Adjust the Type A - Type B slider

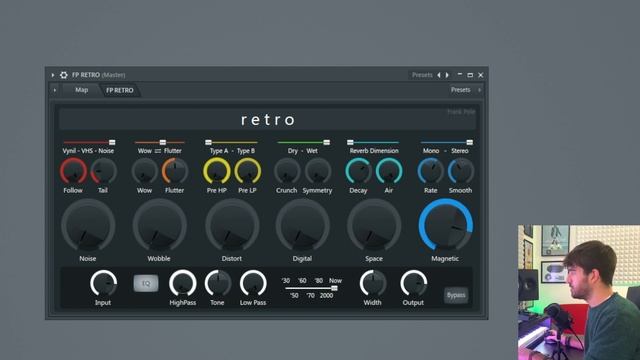pos(231,142)
